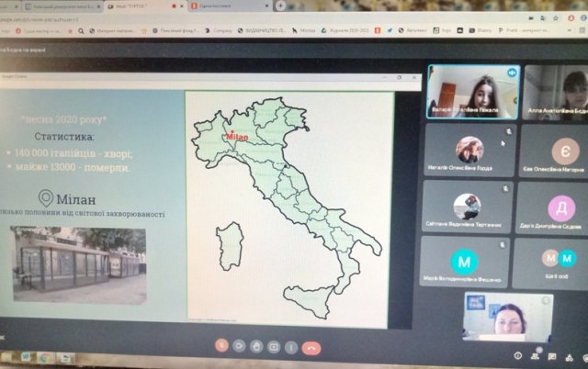Open the more options three-dot menu
This screenshot has height=369, width=588.
point(291,348)
